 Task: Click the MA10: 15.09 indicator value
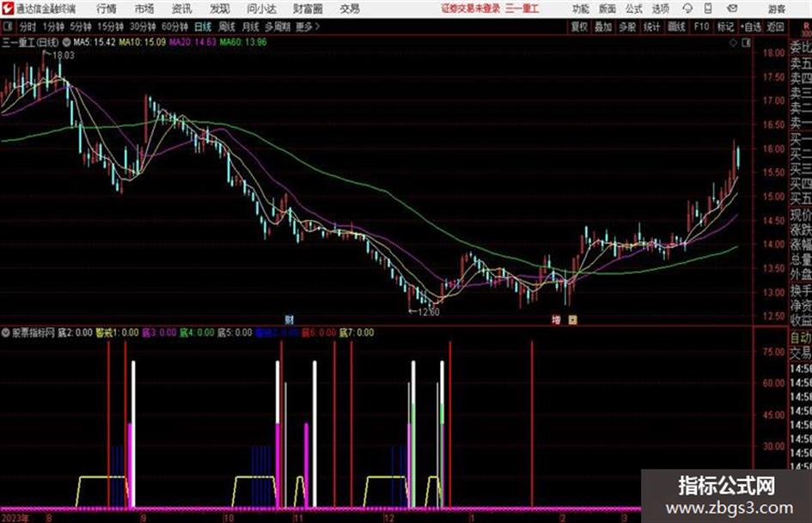[143, 42]
